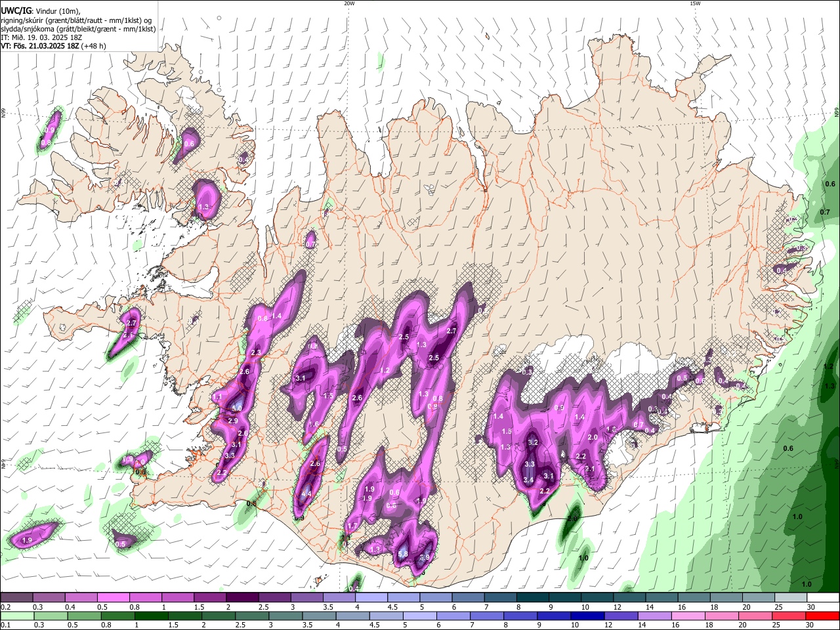Select the light lavender top-row legend swatch at 4

click(371, 598)
